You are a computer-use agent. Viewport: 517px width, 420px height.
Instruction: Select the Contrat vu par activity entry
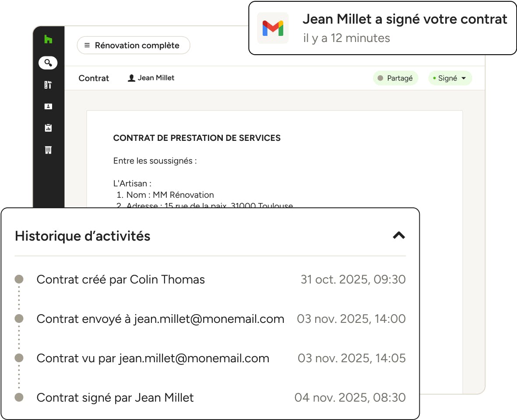pyautogui.click(x=153, y=358)
